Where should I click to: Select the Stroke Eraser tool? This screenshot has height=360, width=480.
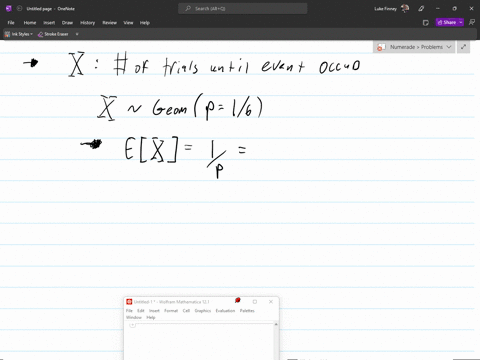point(53,34)
